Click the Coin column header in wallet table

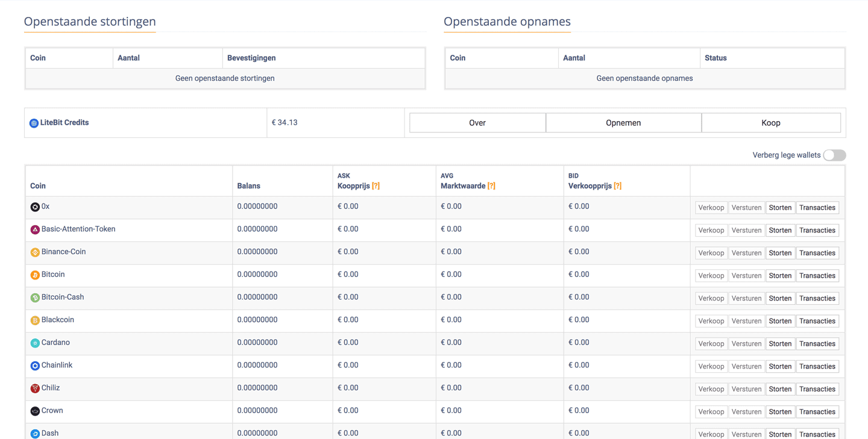[38, 186]
